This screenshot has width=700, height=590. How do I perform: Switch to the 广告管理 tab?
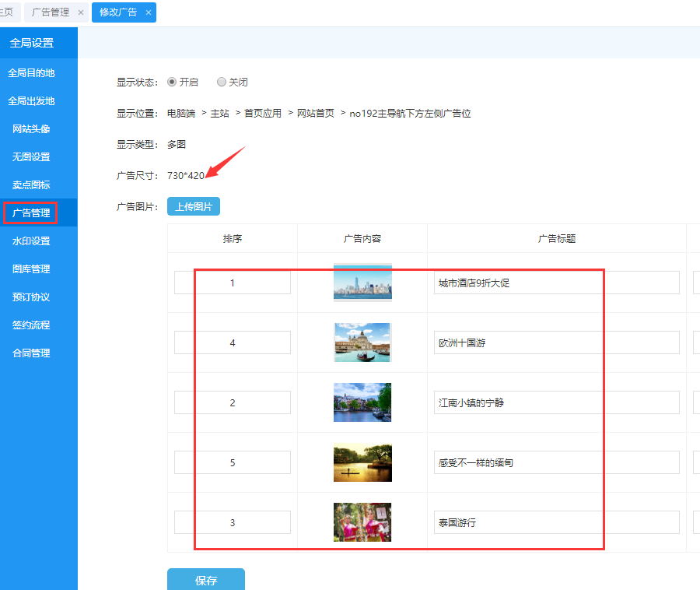pyautogui.click(x=51, y=12)
